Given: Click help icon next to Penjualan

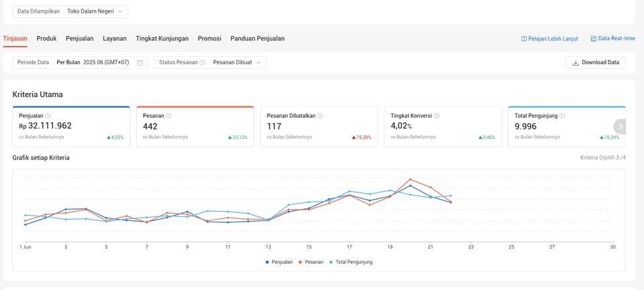Looking at the screenshot, I should point(48,116).
